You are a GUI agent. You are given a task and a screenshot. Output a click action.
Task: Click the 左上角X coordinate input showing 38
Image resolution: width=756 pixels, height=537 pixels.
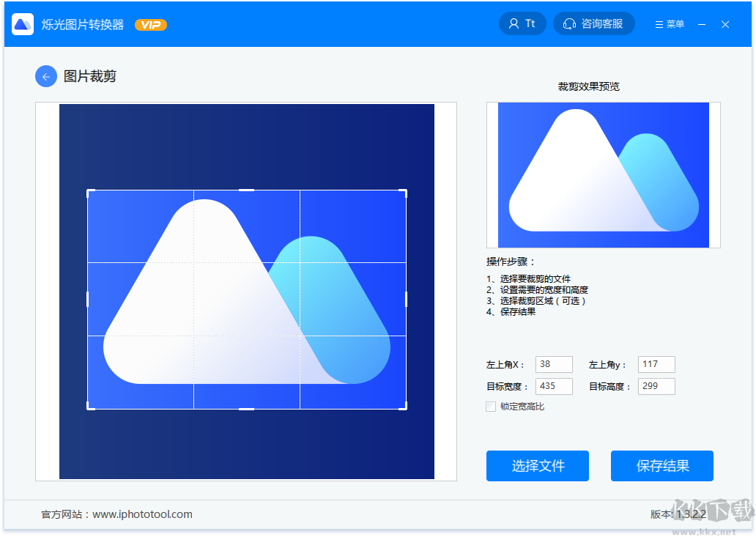pyautogui.click(x=554, y=364)
